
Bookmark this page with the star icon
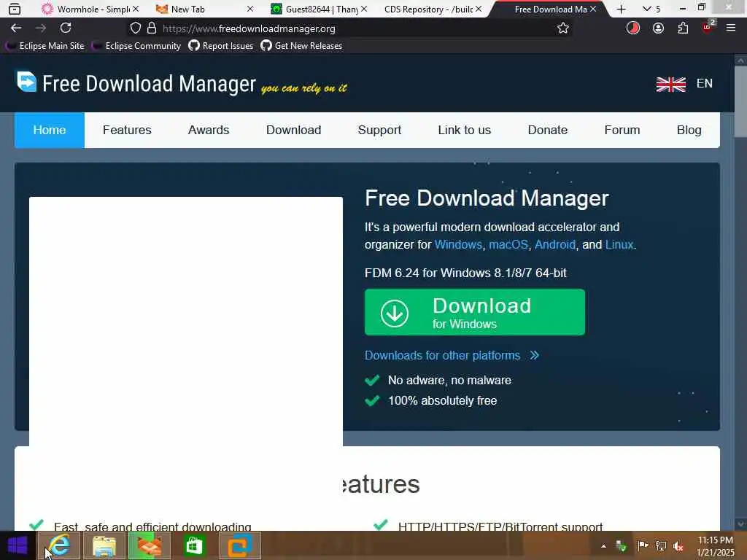[563, 28]
